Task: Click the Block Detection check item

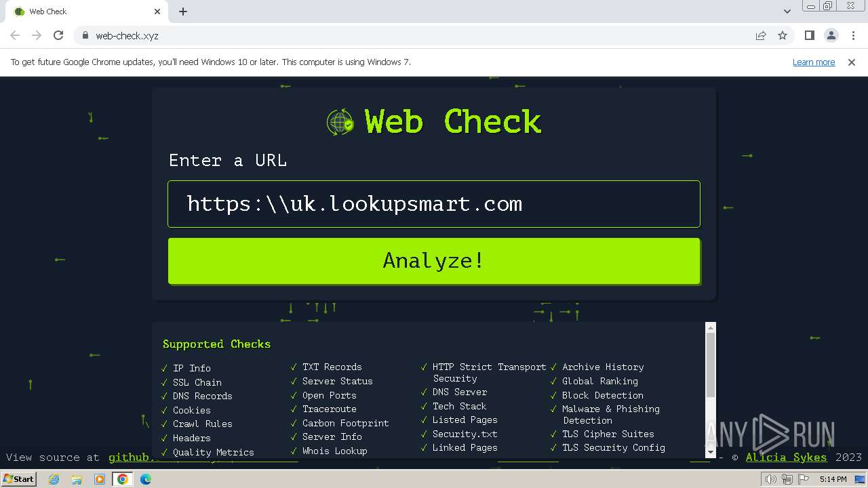Action: coord(603,395)
